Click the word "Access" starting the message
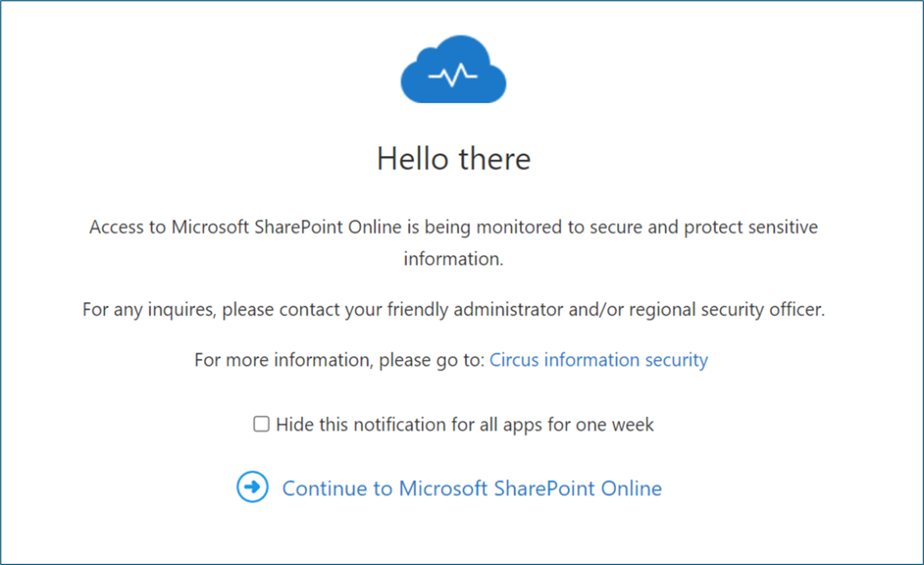The image size is (924, 565). [116, 227]
